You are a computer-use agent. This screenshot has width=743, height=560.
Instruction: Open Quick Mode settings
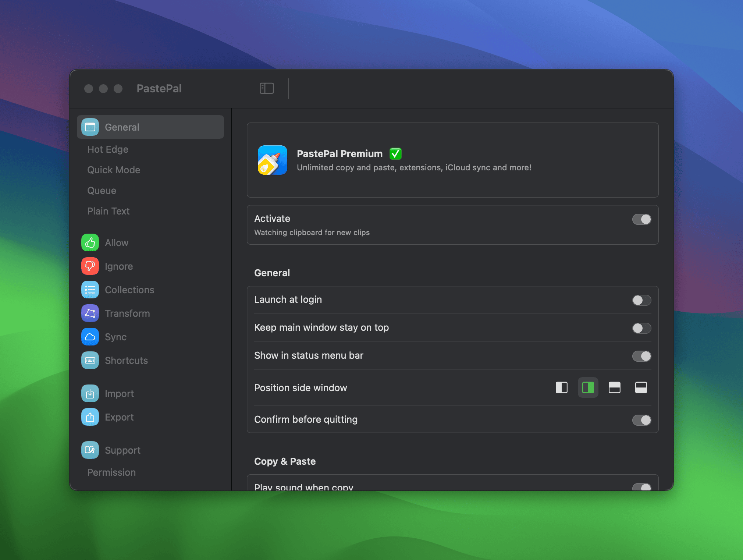coord(114,170)
